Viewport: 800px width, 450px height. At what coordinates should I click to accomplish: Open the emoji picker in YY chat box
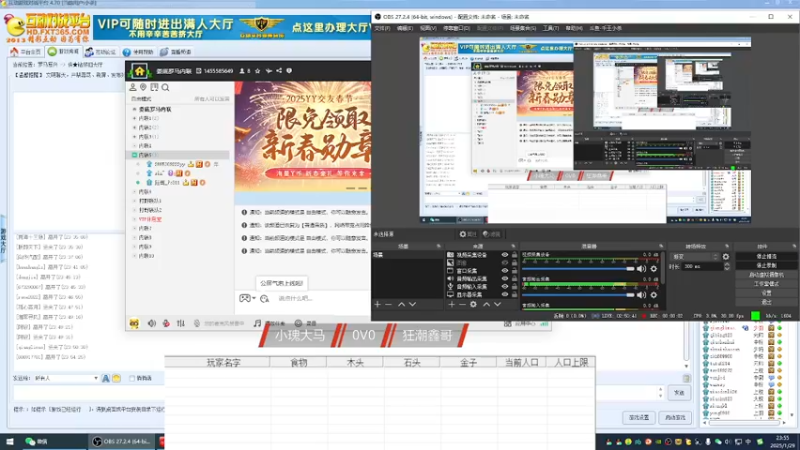pos(264,298)
